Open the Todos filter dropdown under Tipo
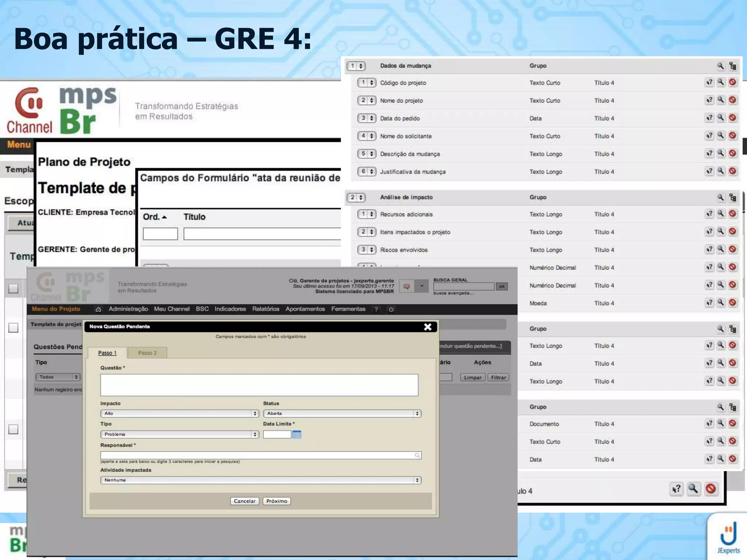This screenshot has height=560, width=747. [58, 377]
